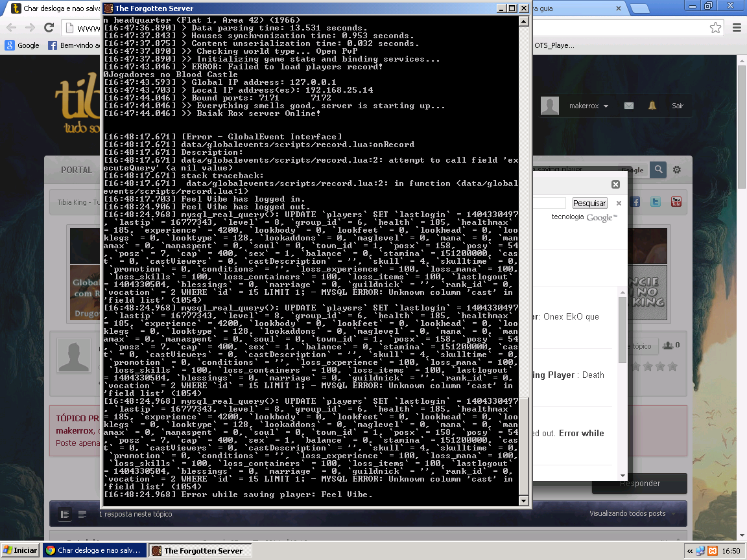Viewport: 747px width, 560px height.
Task: Open 'Visualizando todos posts' dropdown
Action: 633,513
